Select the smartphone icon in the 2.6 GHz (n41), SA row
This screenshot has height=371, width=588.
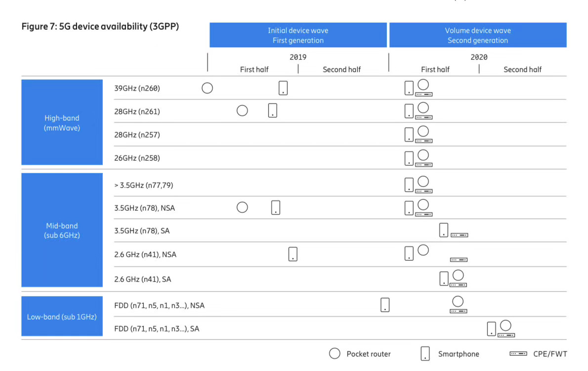[x=444, y=279]
